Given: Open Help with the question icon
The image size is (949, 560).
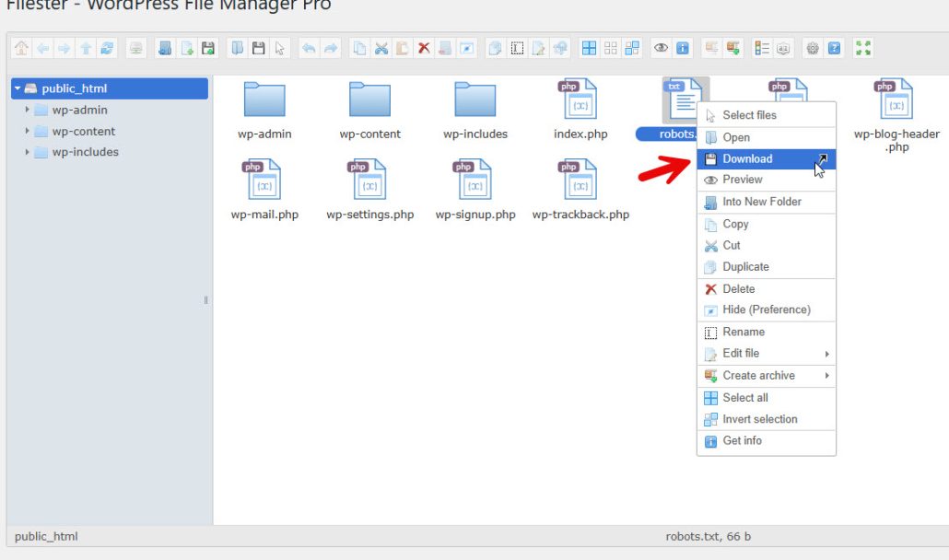Looking at the screenshot, I should click(834, 49).
